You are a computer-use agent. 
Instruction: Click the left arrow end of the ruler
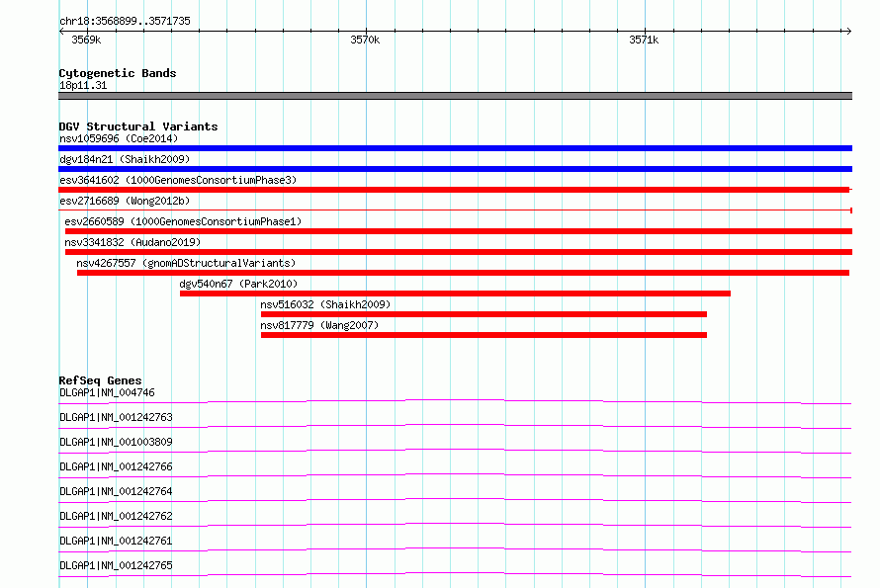[x=61, y=31]
